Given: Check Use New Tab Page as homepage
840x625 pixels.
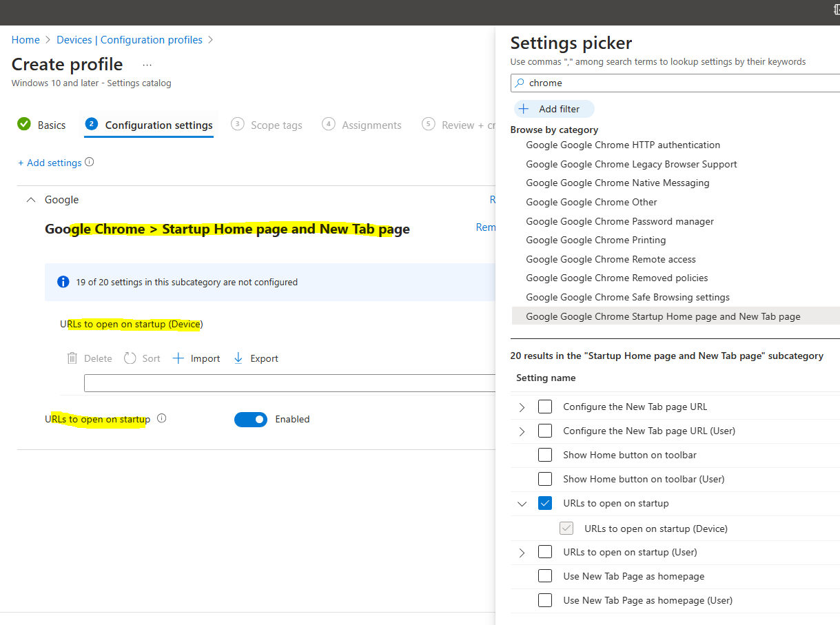Looking at the screenshot, I should [x=545, y=576].
